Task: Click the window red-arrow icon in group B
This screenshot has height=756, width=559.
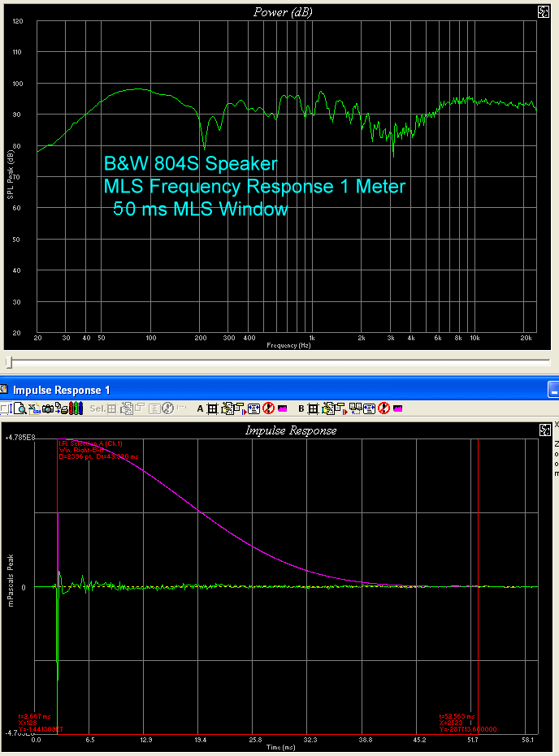Action: (x=340, y=409)
